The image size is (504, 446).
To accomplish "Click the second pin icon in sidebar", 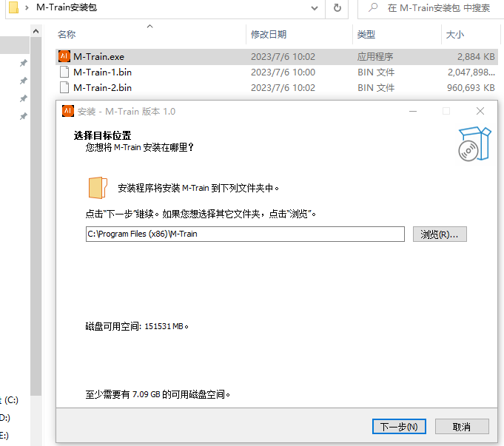I will (x=24, y=81).
